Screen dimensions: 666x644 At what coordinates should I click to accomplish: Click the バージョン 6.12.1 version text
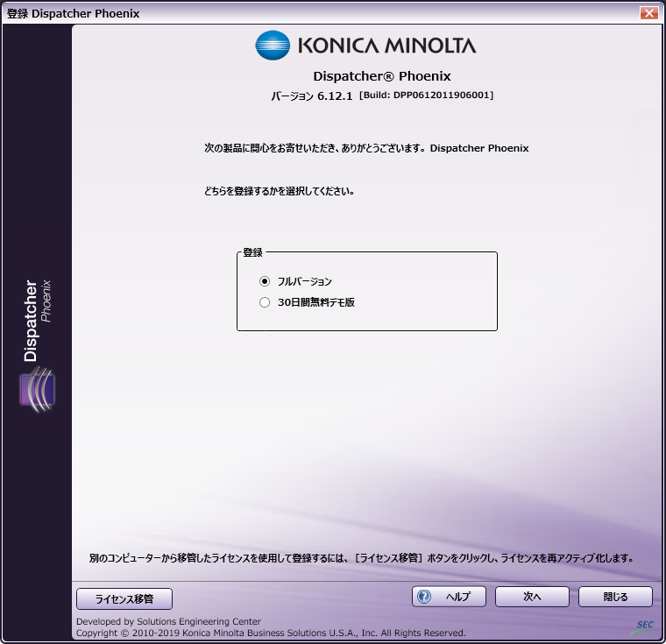coord(312,96)
